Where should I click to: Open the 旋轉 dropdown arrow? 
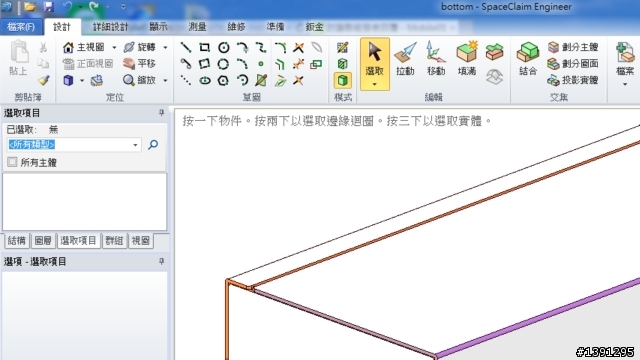165,47
